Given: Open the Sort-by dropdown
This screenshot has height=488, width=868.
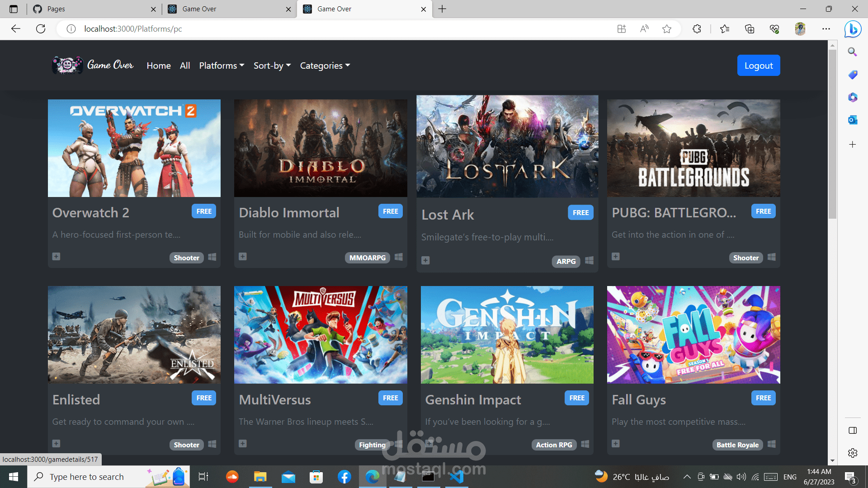Looking at the screenshot, I should tap(272, 66).
